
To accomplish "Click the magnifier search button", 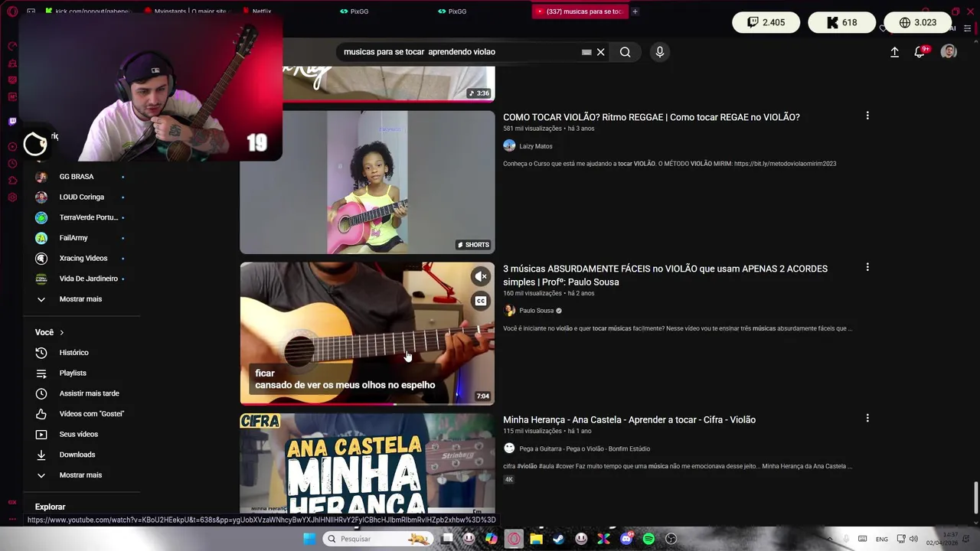I will pos(626,52).
